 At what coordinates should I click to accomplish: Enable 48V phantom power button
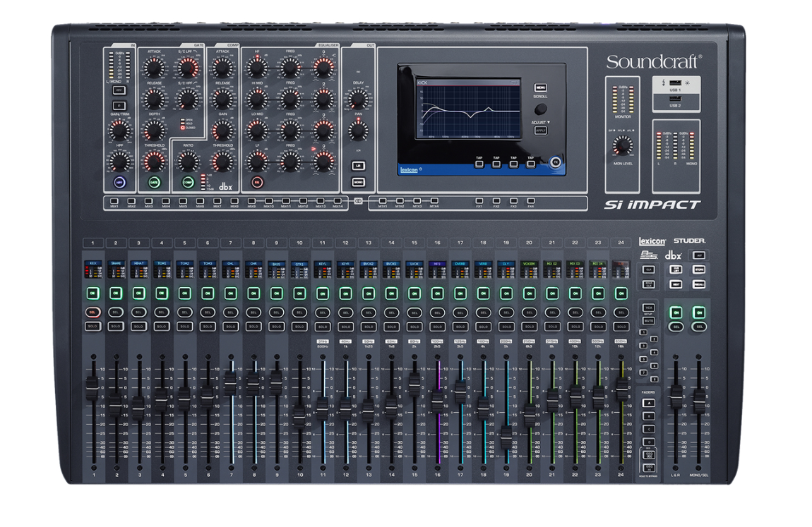(119, 90)
